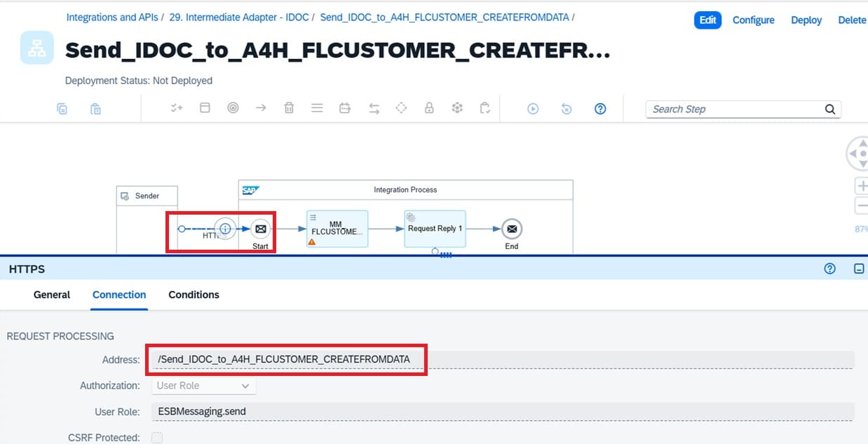Viewport: 868px width, 444px height.
Task: Click the paste icon in the toolbar
Action: click(95, 109)
